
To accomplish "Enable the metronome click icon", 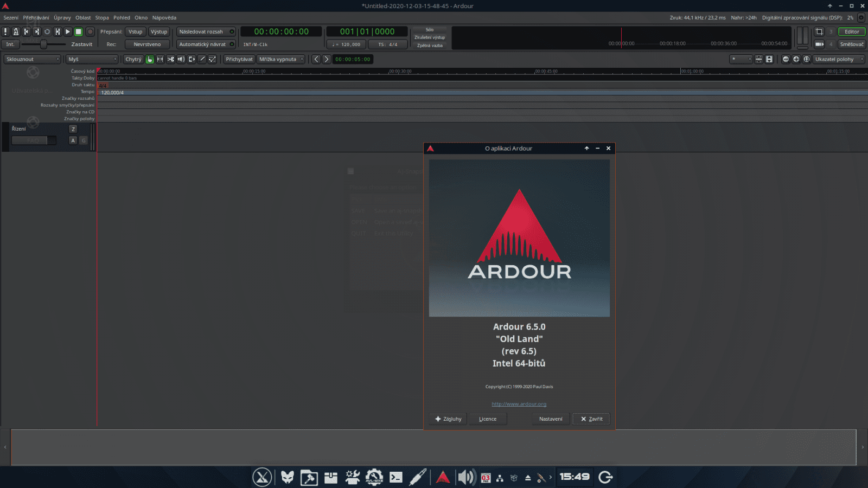I will click(16, 31).
